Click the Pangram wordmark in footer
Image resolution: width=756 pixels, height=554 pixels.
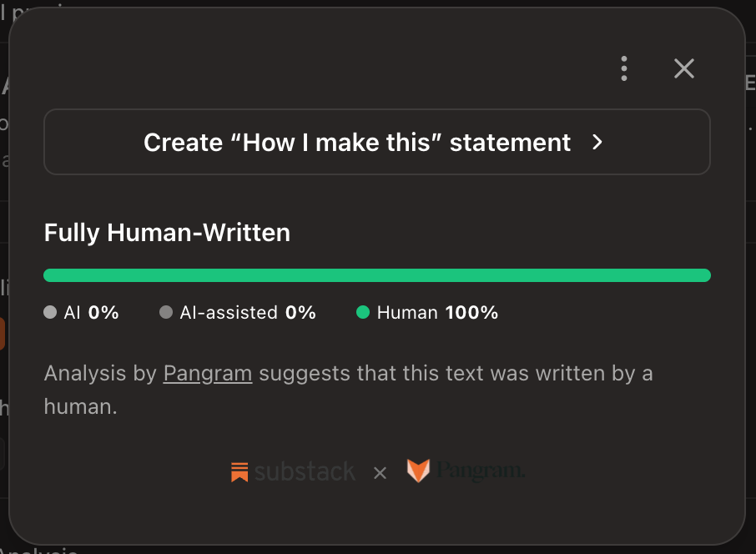click(480, 470)
